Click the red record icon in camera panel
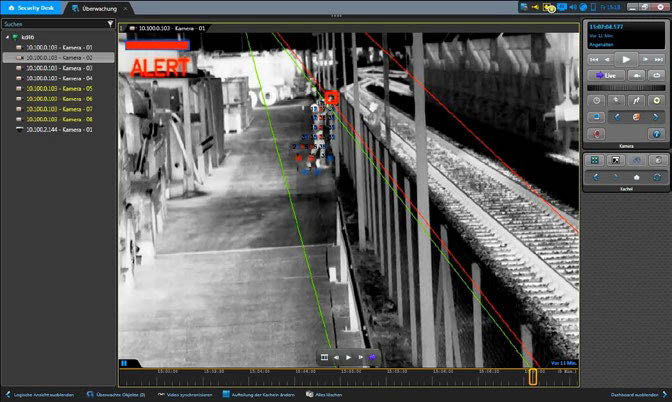This screenshot has width=672, height=402. tap(597, 133)
